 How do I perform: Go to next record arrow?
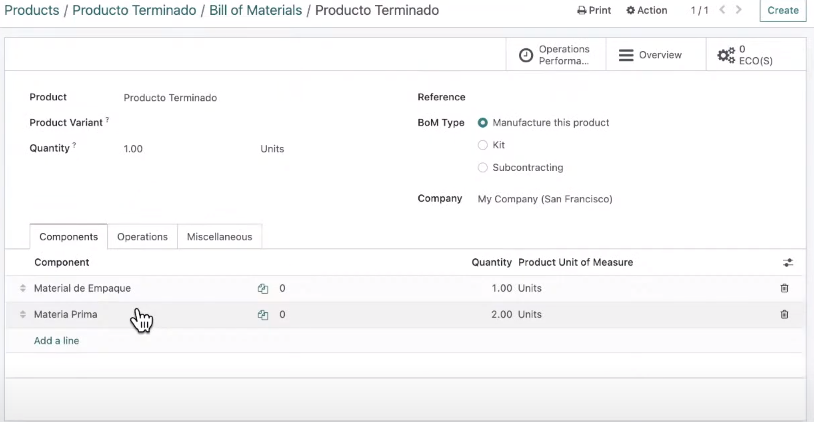point(739,10)
